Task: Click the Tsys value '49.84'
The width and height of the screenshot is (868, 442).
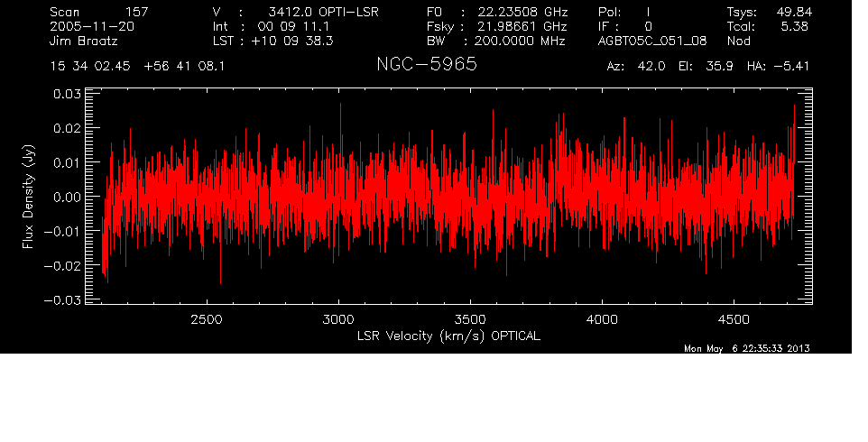Action: click(x=793, y=12)
